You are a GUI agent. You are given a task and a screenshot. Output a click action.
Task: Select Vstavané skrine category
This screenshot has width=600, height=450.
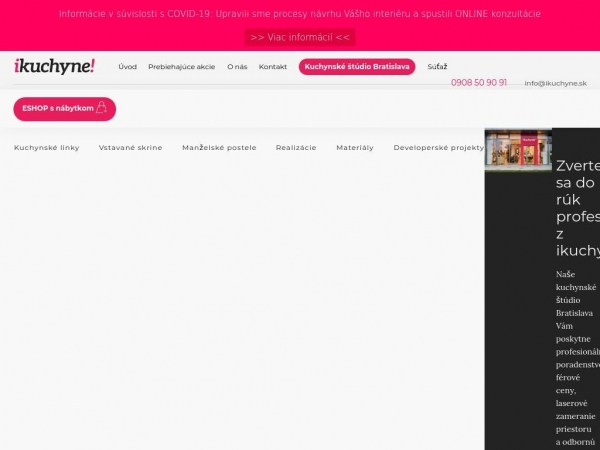point(130,147)
